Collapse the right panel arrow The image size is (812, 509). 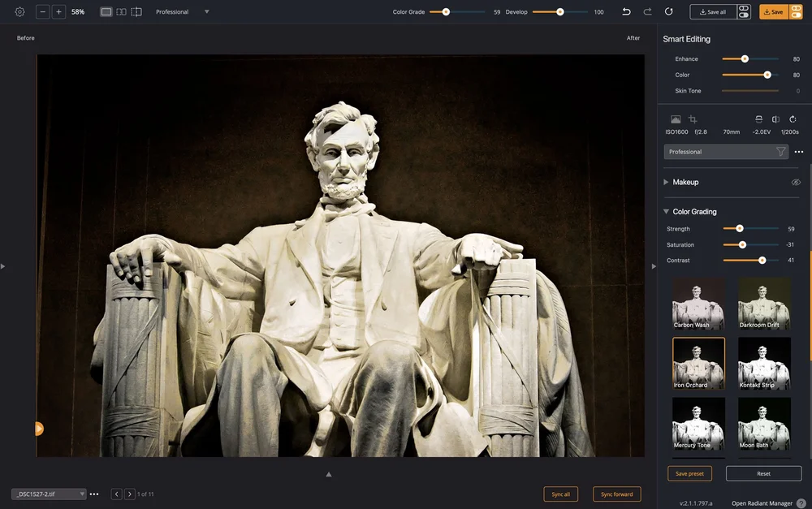pos(654,266)
